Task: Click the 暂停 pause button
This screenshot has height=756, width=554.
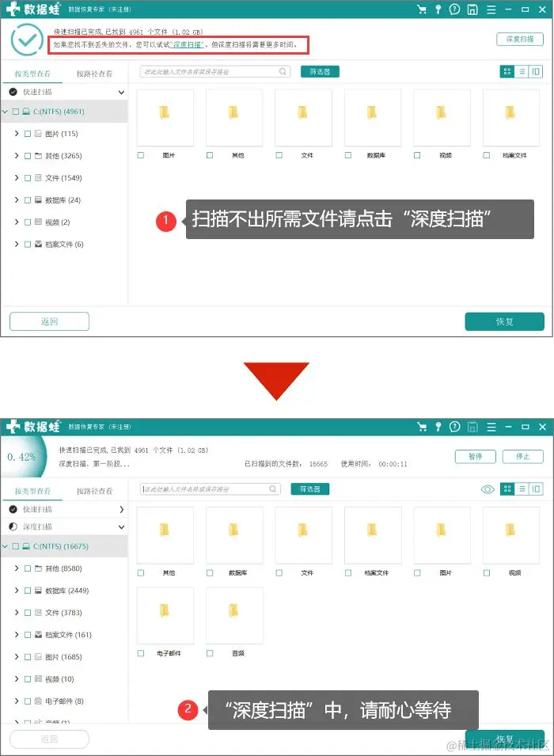Action: [x=476, y=456]
